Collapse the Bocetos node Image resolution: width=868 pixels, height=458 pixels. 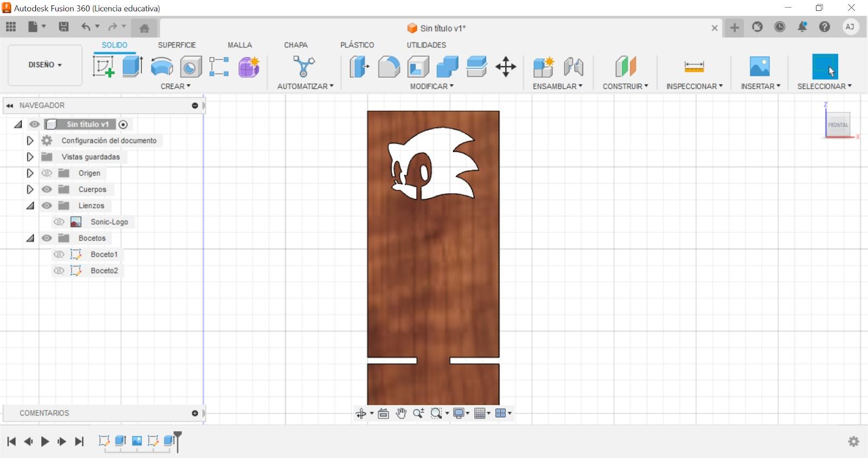coord(30,238)
